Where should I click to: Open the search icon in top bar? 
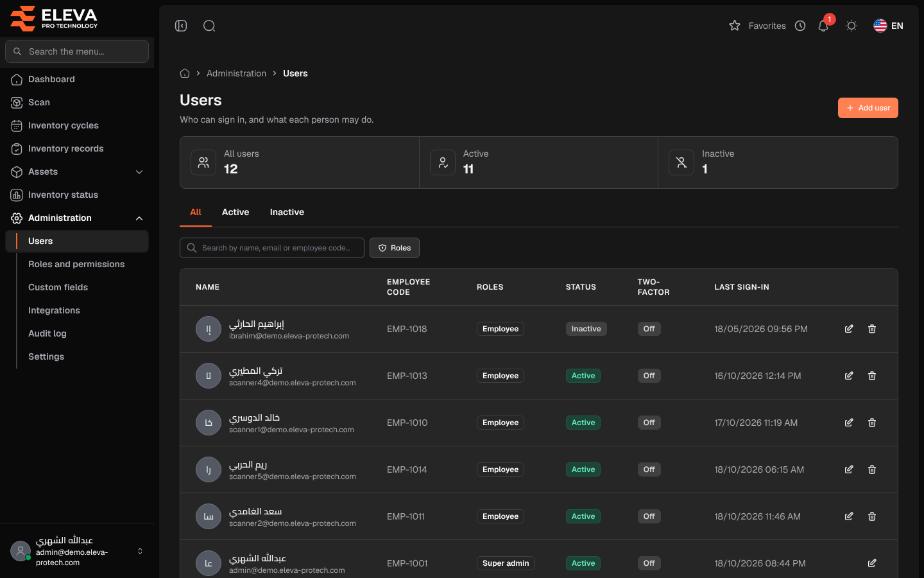click(x=209, y=26)
